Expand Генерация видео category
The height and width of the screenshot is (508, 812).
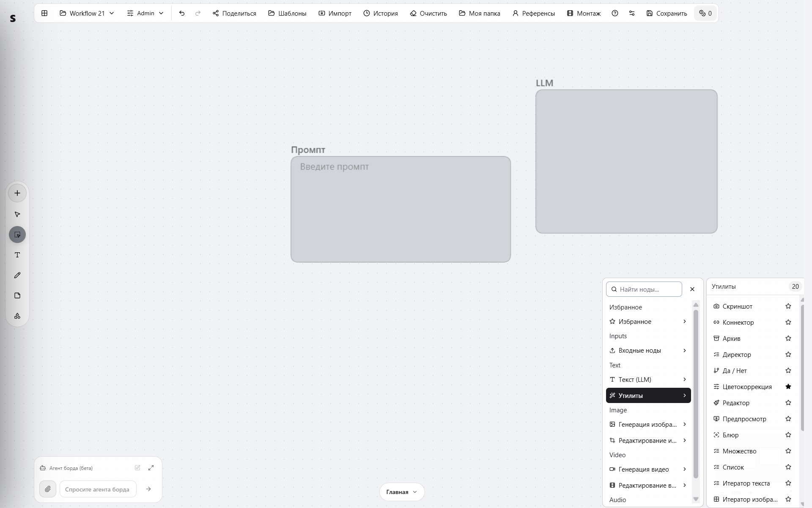coord(648,469)
